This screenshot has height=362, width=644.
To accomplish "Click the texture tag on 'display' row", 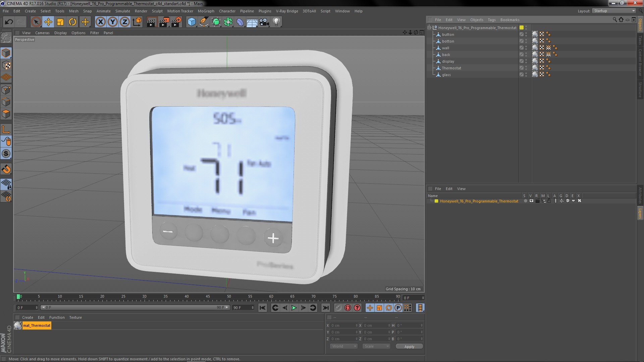I will (x=542, y=61).
